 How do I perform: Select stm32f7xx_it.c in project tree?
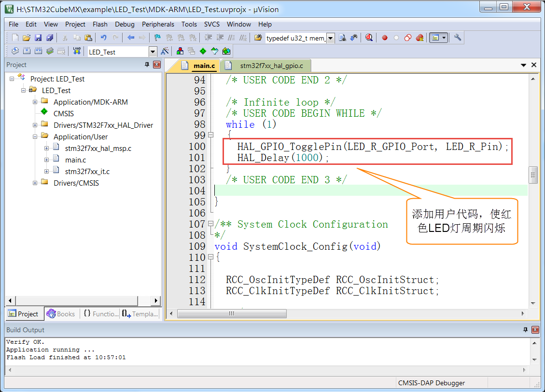(87, 171)
